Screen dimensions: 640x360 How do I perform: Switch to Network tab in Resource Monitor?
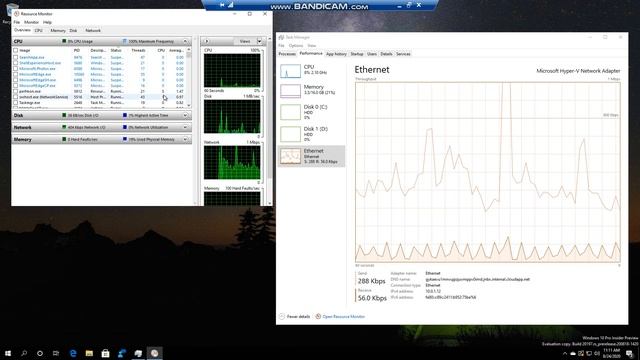(x=93, y=31)
